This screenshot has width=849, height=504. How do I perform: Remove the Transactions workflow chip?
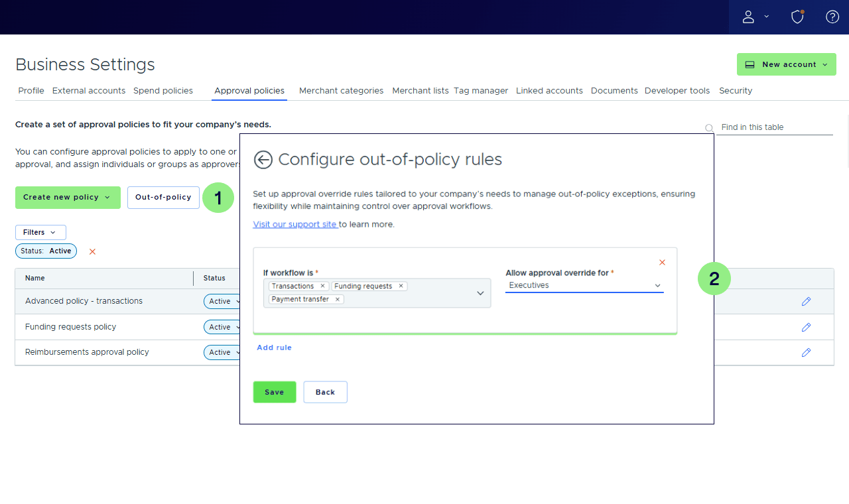tap(322, 285)
